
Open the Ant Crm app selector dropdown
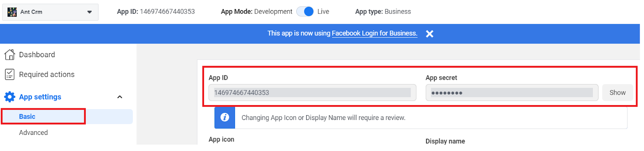coord(50,12)
